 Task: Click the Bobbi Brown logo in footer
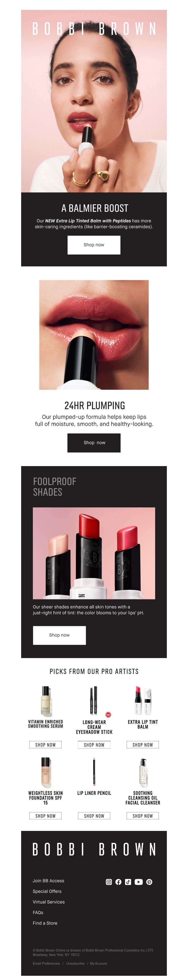[x=94, y=849]
